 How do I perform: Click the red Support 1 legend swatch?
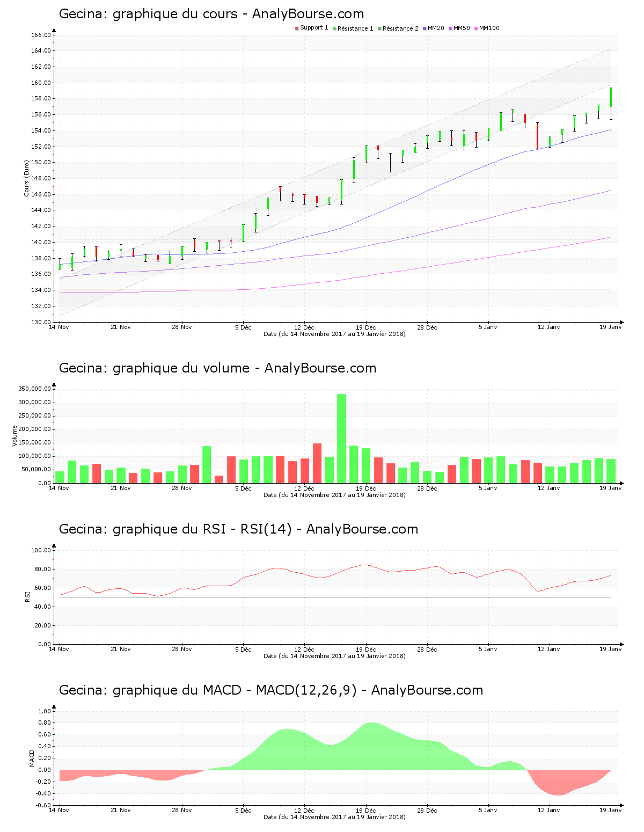[297, 28]
